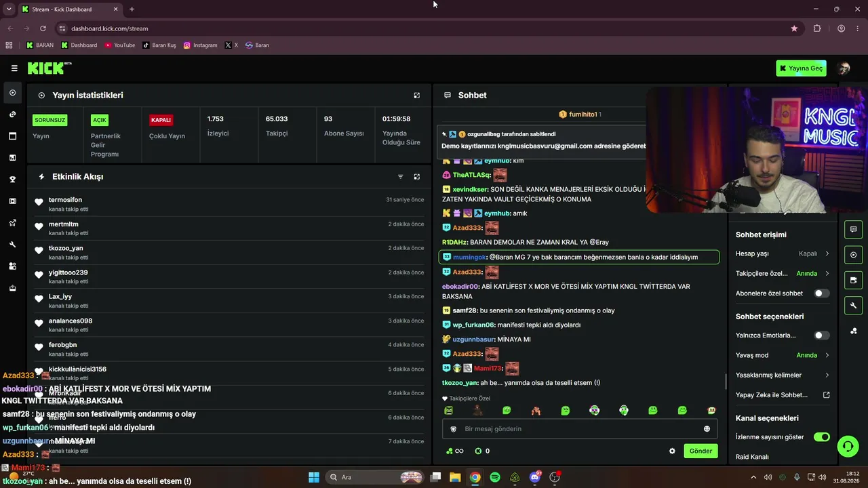Click the chat identity shield icon
Viewport: 868px width, 488px height.
[454, 429]
